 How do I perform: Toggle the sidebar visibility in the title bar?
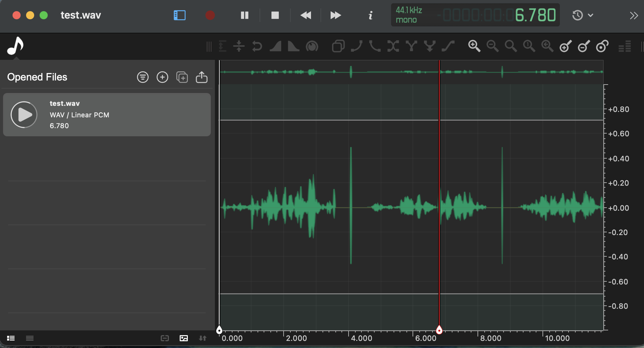pos(179,15)
